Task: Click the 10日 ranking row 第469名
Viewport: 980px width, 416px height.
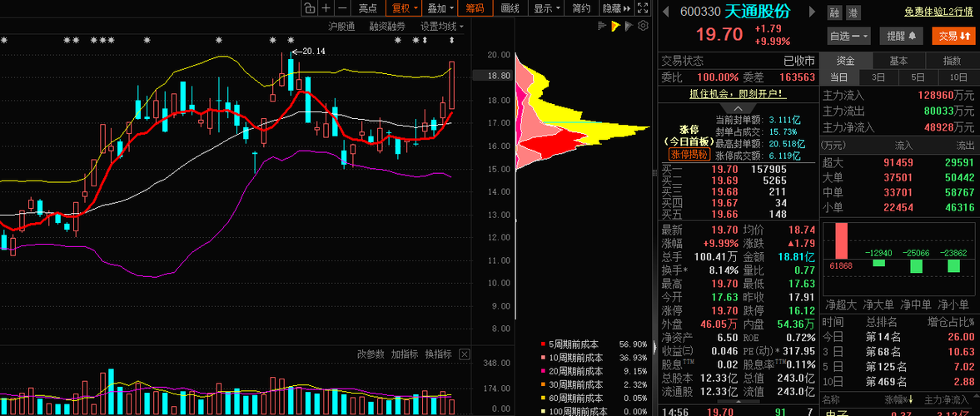Action: [x=899, y=382]
